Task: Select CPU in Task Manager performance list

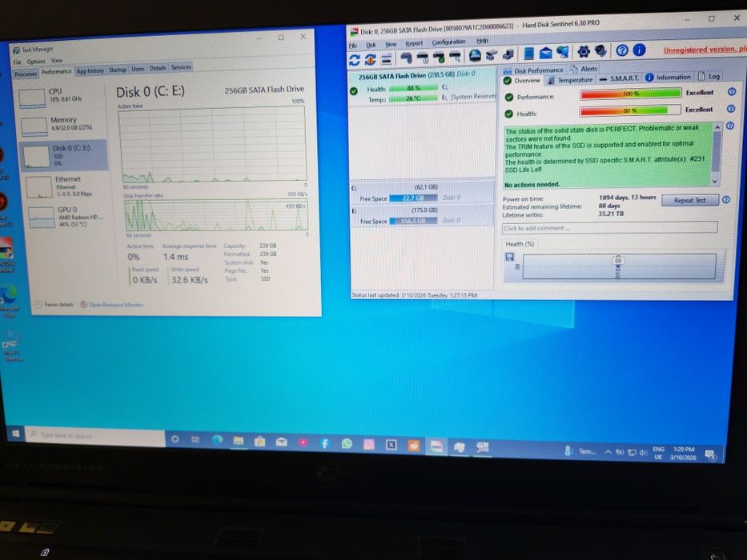Action: point(62,96)
